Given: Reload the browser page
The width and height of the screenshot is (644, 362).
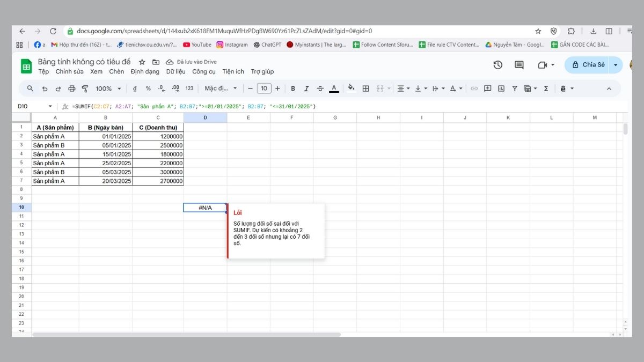Looking at the screenshot, I should 53,31.
